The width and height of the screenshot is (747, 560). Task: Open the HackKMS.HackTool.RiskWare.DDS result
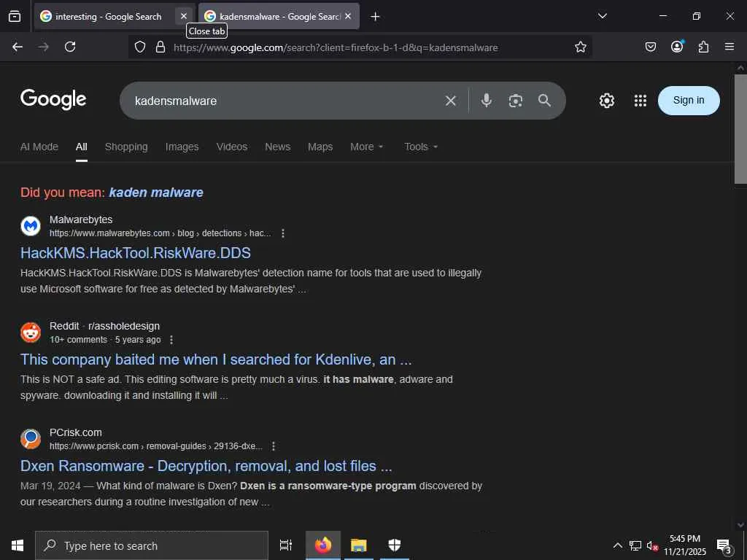[x=135, y=253]
